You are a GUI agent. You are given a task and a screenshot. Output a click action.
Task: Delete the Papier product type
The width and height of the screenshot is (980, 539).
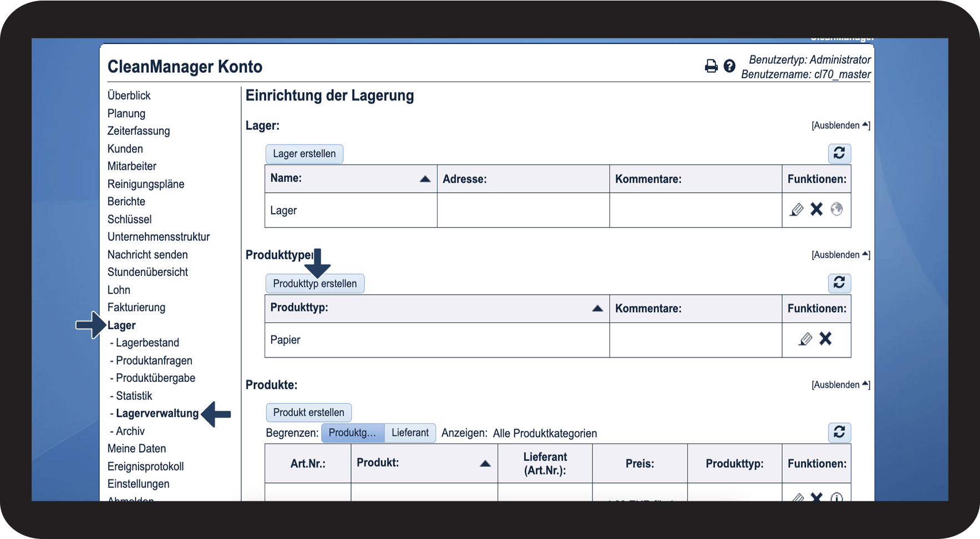825,339
